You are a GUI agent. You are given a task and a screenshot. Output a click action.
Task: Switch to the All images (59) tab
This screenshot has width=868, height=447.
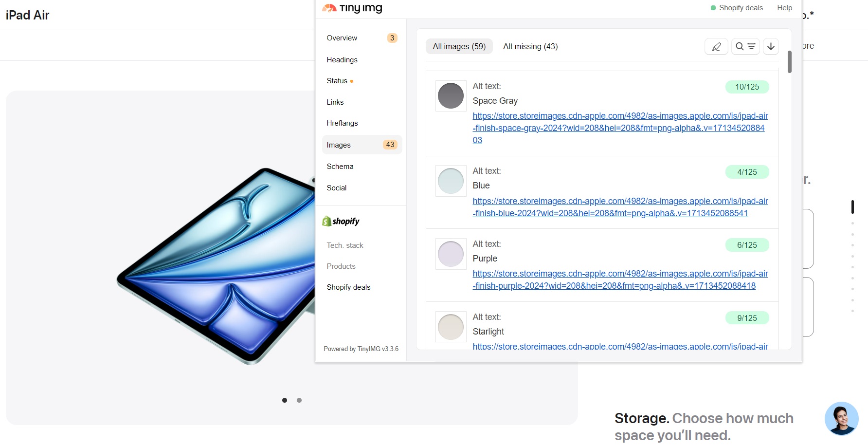459,47
